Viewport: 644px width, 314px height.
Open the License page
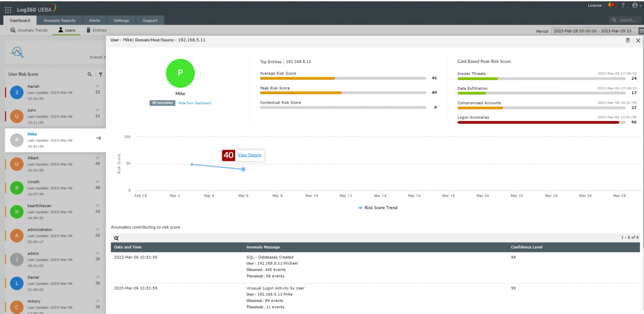point(595,5)
